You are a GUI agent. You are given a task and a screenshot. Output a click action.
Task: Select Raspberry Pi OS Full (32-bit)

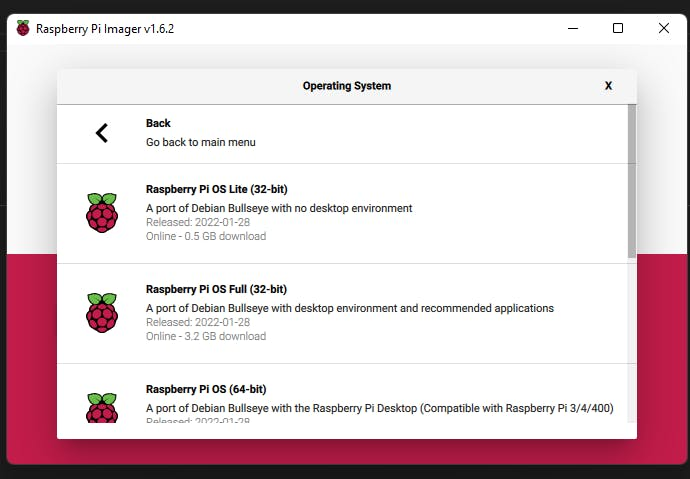click(216, 289)
